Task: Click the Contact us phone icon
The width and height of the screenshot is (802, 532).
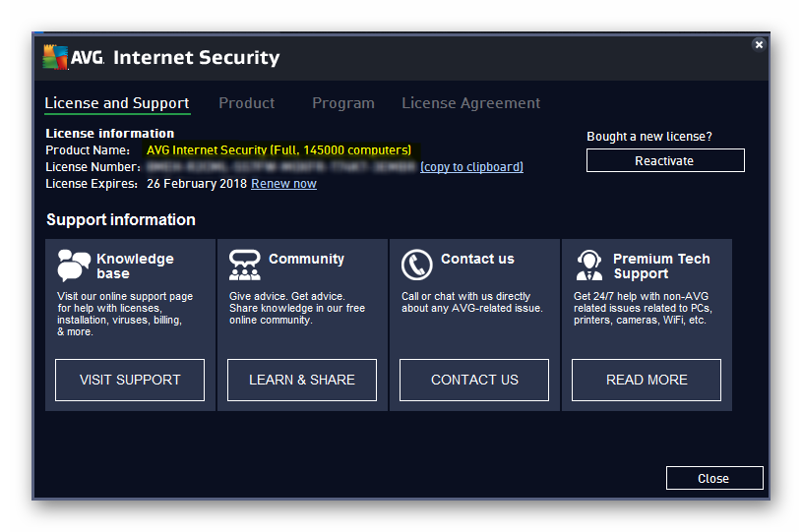Action: pyautogui.click(x=417, y=265)
